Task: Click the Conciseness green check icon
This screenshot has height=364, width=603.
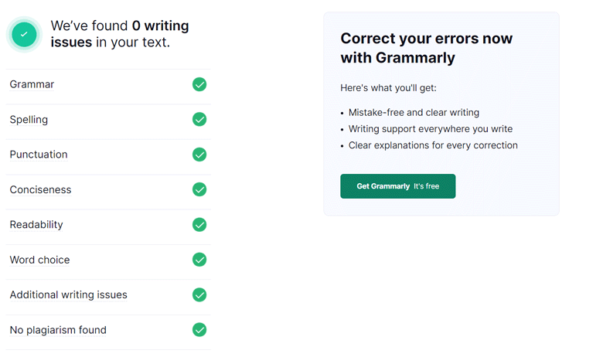Action: pyautogui.click(x=199, y=189)
